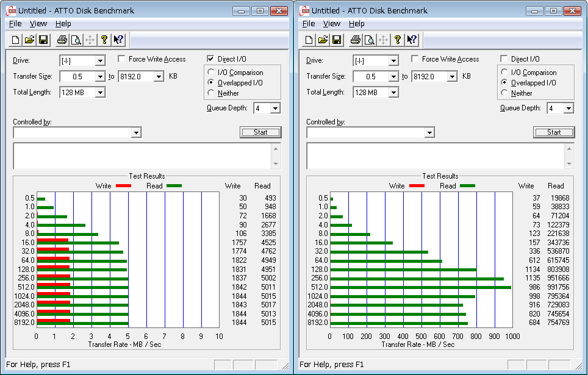Click Save floppy icon in left window toolbar

coord(43,40)
